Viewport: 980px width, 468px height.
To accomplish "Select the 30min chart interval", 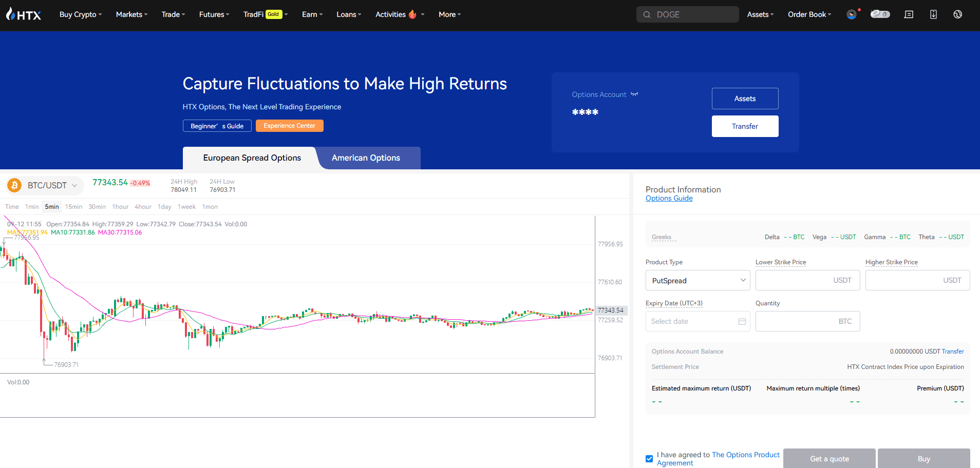I will [97, 207].
